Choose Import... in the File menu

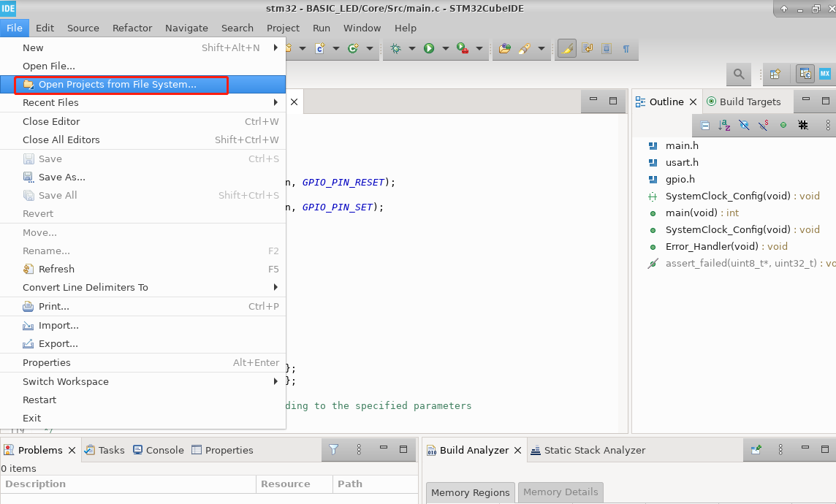tap(143, 326)
